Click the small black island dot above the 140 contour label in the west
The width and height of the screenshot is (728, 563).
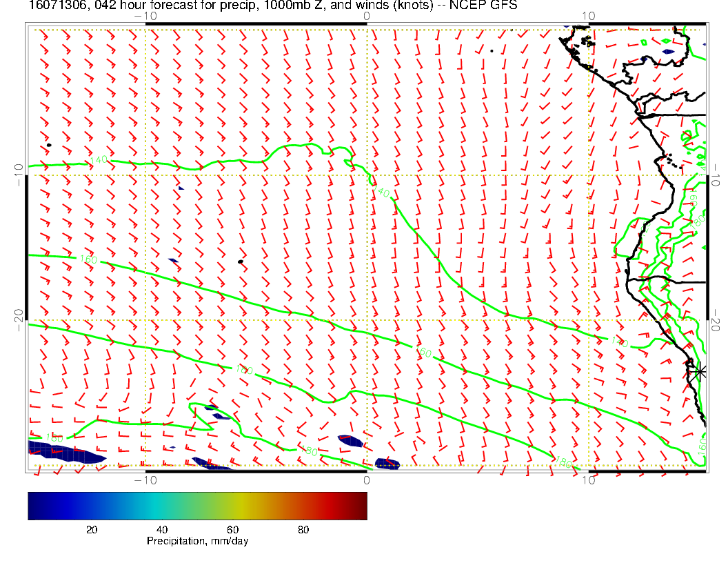[x=49, y=145]
